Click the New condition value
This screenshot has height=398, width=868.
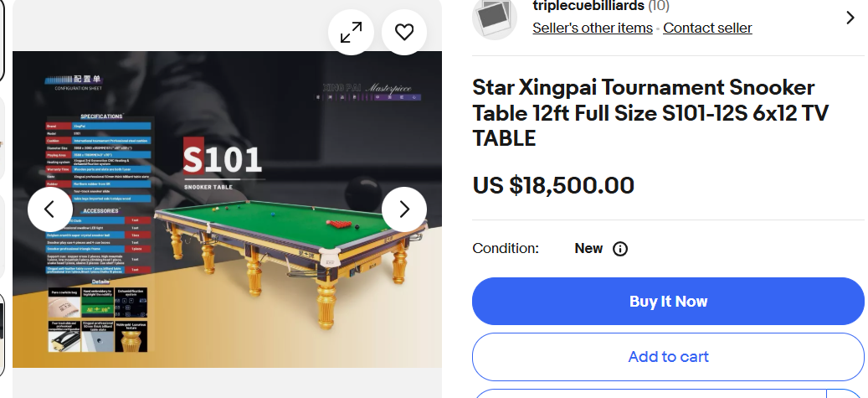pyautogui.click(x=588, y=249)
